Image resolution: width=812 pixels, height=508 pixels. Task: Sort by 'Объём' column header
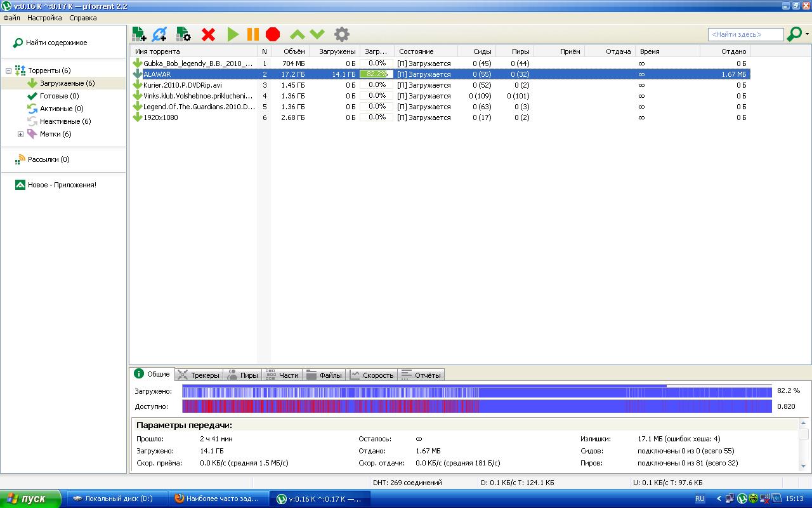[290, 51]
